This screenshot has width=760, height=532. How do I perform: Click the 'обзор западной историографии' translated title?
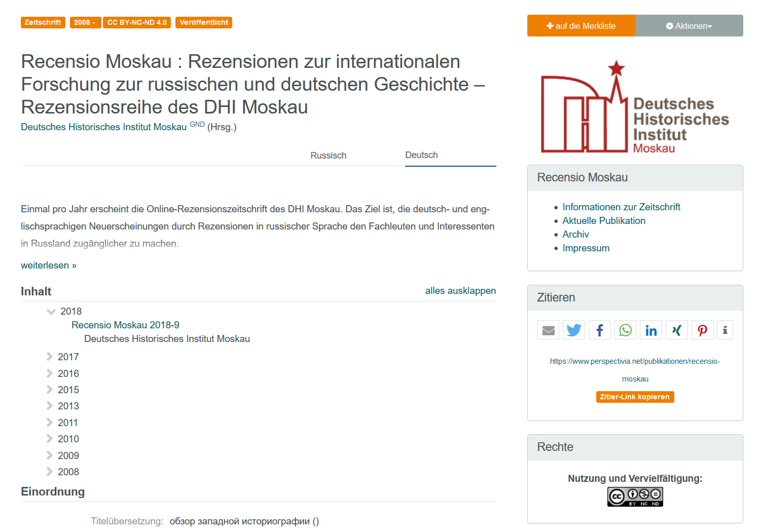tap(239, 521)
